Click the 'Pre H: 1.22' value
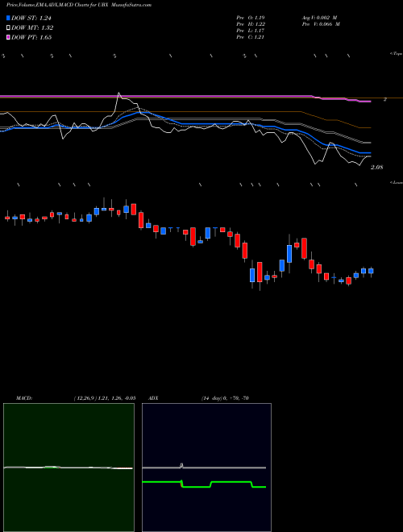The height and width of the screenshot is (532, 403). coord(251,24)
